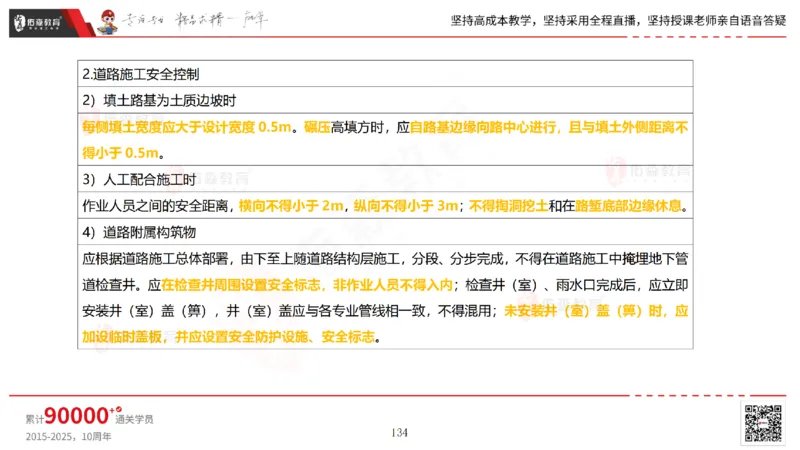Click highlighted text '并应设置安全防护设施、安全标志'

(x=275, y=337)
